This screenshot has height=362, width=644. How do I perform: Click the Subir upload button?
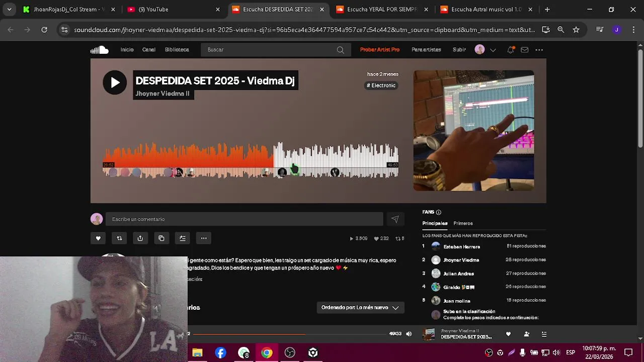coord(459,50)
